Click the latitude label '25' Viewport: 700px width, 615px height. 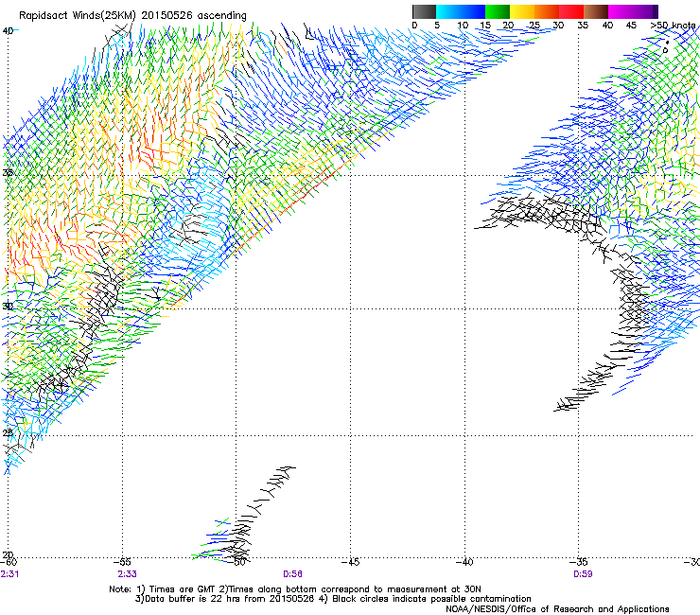coord(8,432)
